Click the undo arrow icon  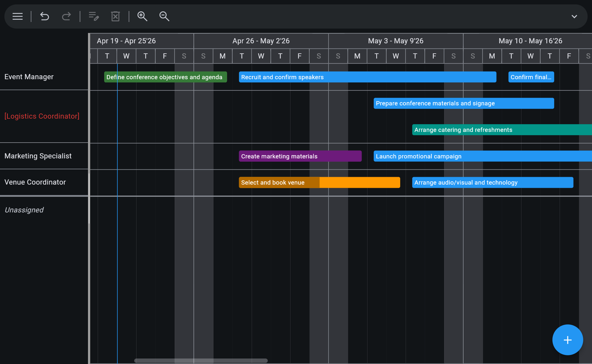44,16
